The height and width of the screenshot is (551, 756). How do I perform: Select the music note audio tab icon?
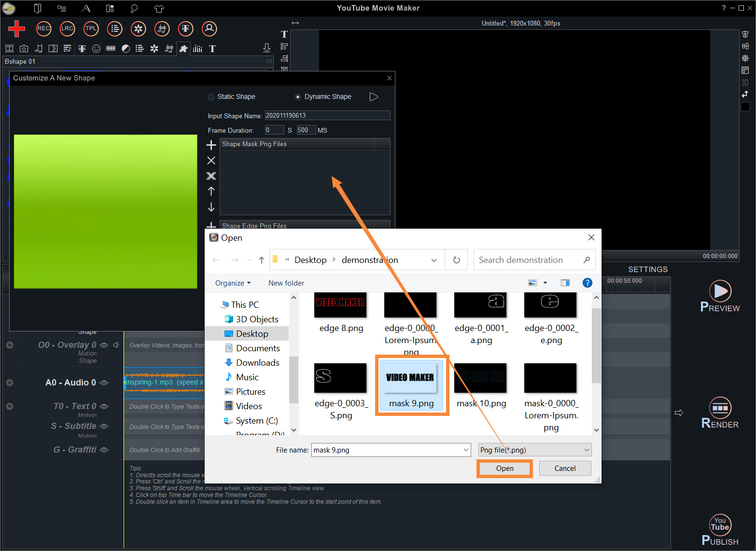click(x=39, y=49)
